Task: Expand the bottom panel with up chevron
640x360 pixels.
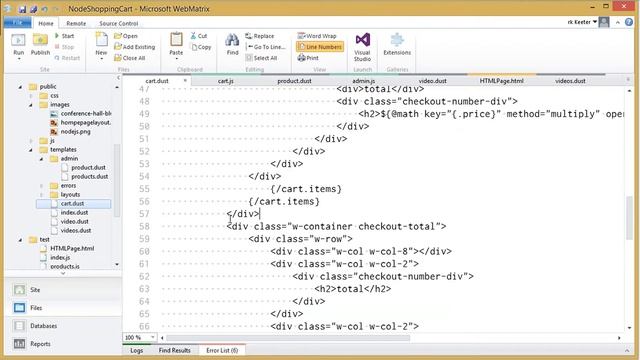Action: click(627, 350)
